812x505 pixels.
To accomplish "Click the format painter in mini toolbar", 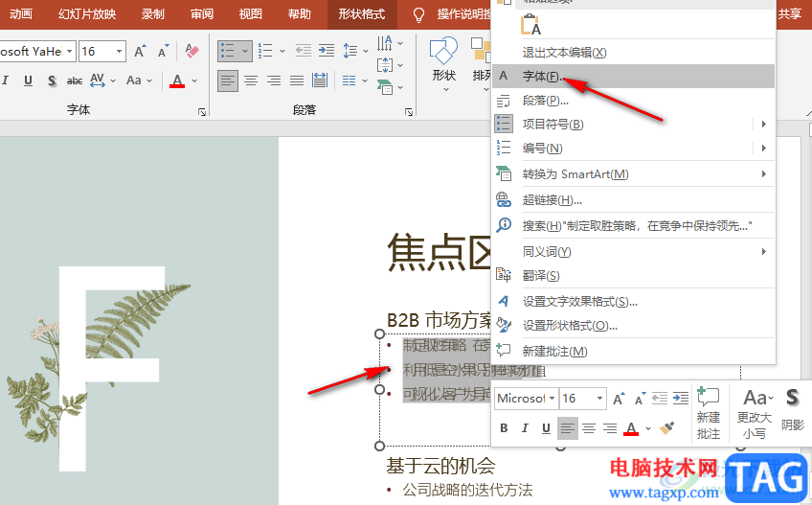I will [x=667, y=428].
